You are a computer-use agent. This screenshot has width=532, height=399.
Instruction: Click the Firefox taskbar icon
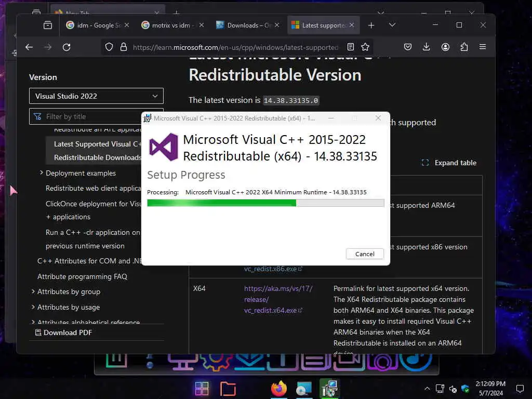pyautogui.click(x=279, y=389)
